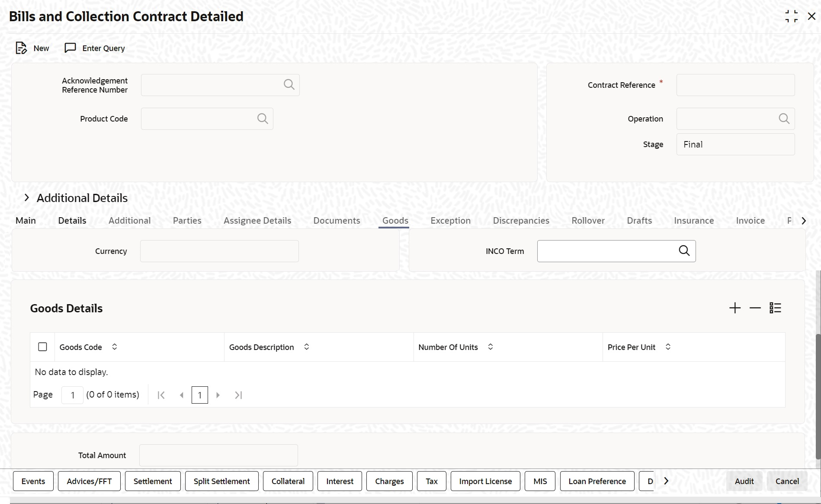Click the Operation input field
The height and width of the screenshot is (504, 821).
coord(735,119)
